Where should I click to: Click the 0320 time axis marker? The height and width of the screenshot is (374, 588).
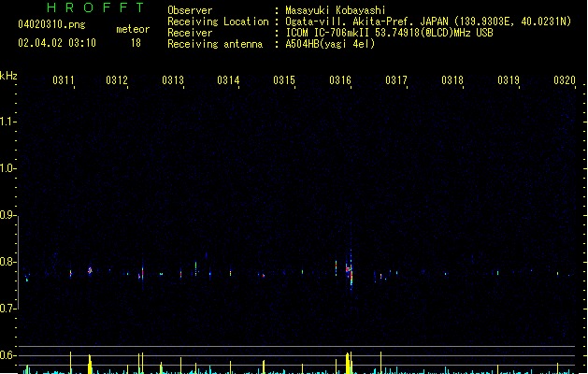pyautogui.click(x=565, y=80)
